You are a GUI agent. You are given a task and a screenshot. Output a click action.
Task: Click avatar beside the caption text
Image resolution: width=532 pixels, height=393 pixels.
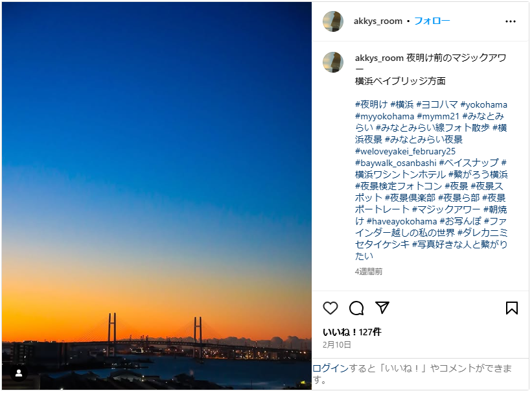click(333, 62)
